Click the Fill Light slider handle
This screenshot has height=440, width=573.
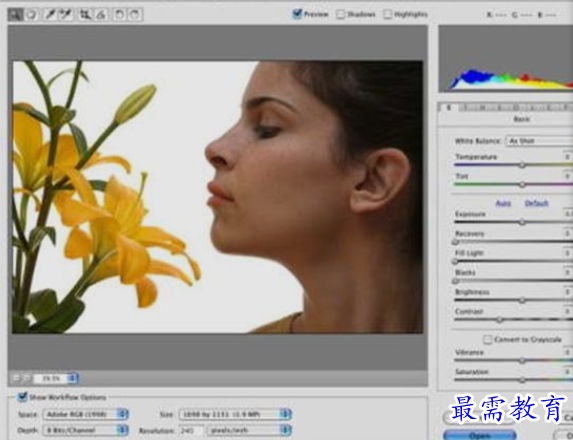coord(455,261)
